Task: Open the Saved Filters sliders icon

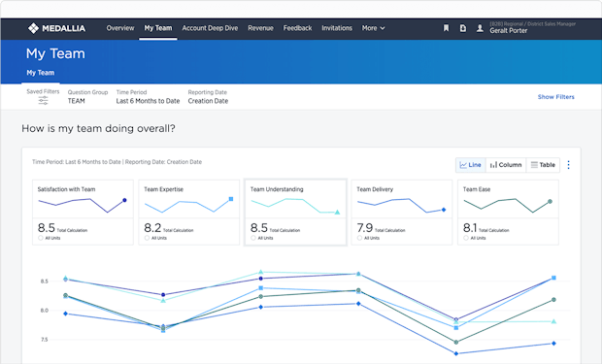Action: click(x=43, y=101)
